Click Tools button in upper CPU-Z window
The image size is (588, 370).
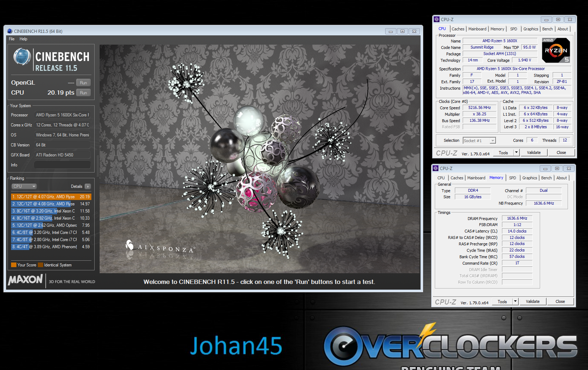pyautogui.click(x=503, y=152)
